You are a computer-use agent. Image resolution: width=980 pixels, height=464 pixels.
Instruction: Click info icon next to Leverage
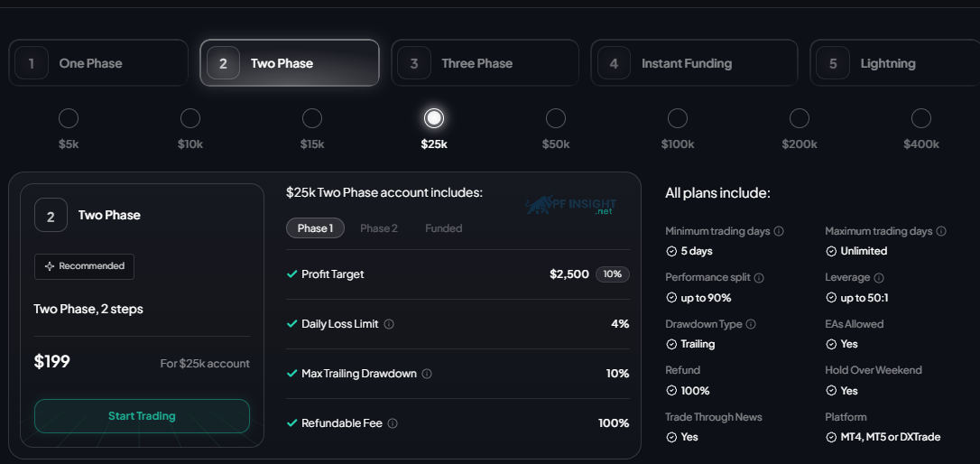coord(879,278)
